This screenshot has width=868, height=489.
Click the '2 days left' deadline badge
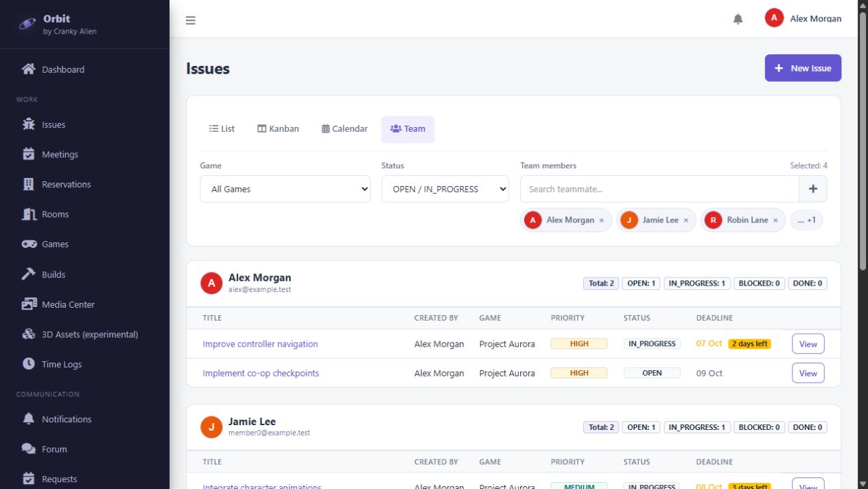point(749,343)
